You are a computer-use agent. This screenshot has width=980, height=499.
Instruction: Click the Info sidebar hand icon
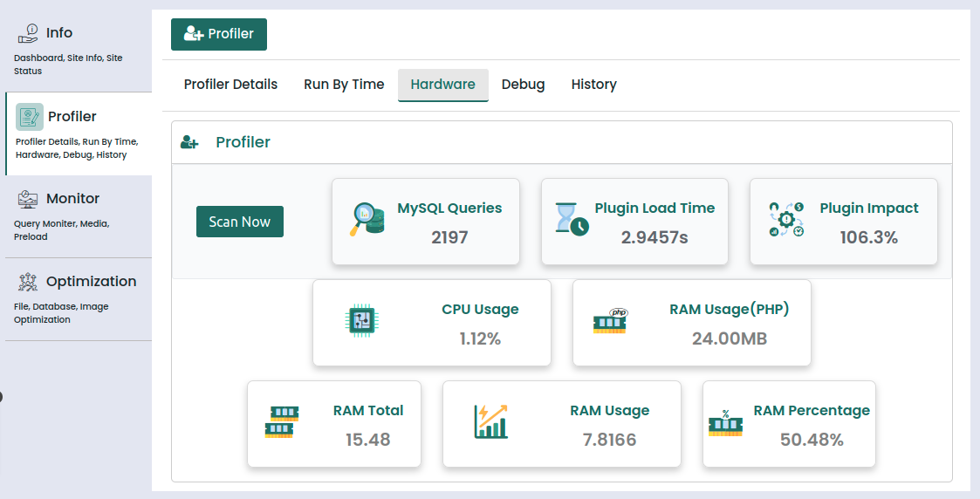(28, 33)
